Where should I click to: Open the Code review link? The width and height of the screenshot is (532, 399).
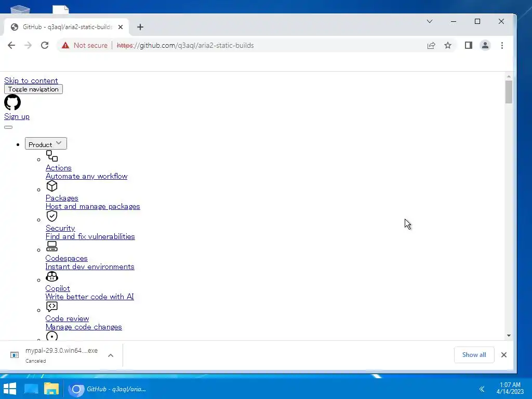(67, 318)
